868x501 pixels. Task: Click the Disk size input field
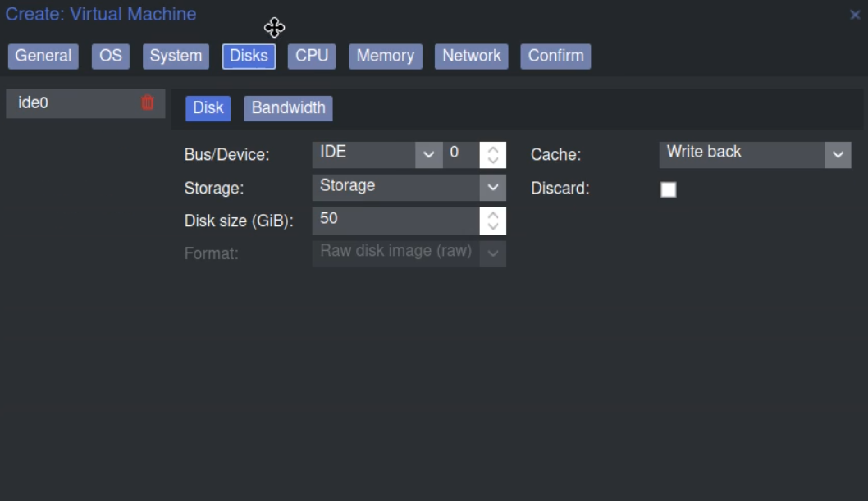395,220
